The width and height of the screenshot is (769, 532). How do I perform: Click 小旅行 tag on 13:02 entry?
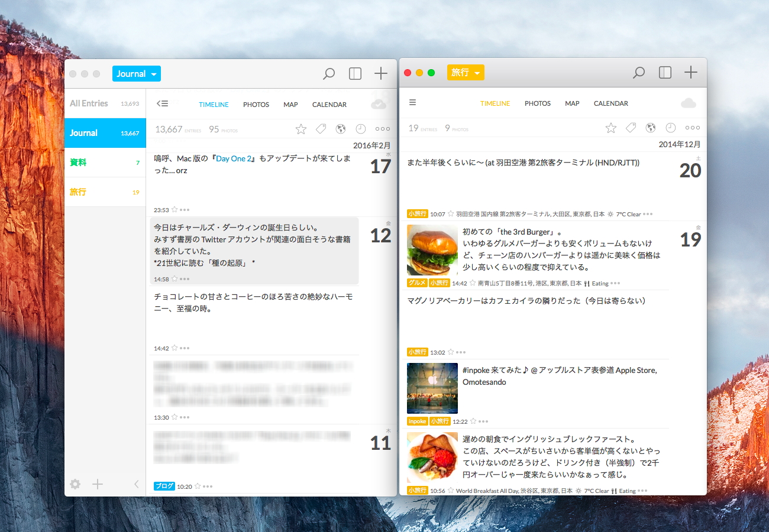point(418,352)
